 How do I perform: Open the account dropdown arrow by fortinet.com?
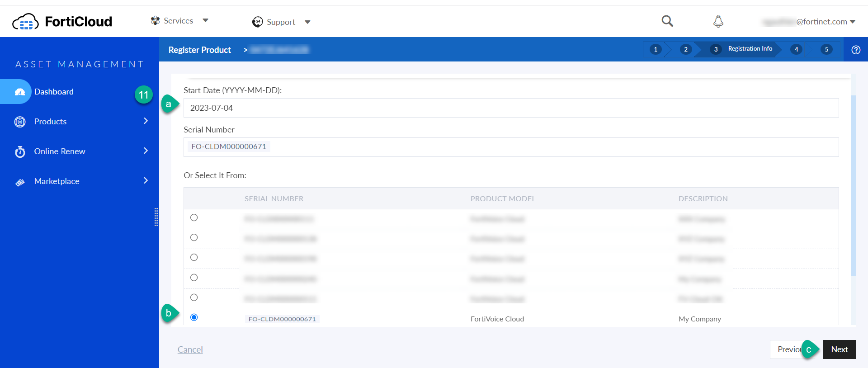pos(853,22)
